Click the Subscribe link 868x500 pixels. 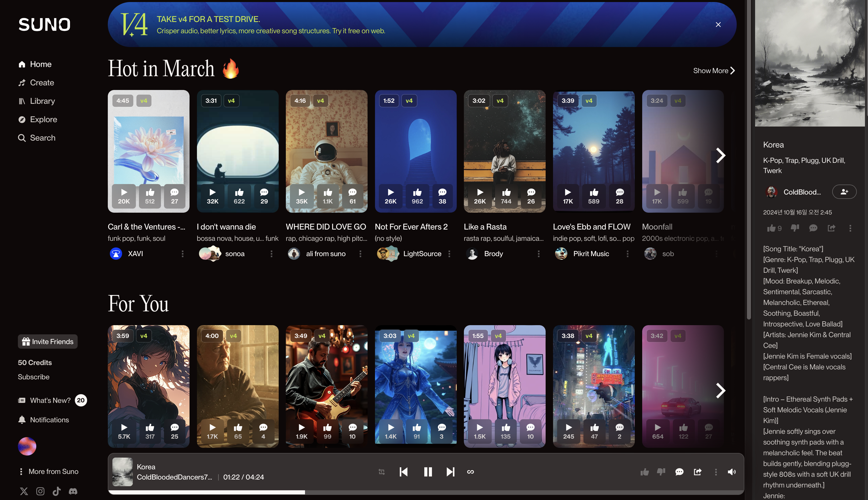point(34,377)
